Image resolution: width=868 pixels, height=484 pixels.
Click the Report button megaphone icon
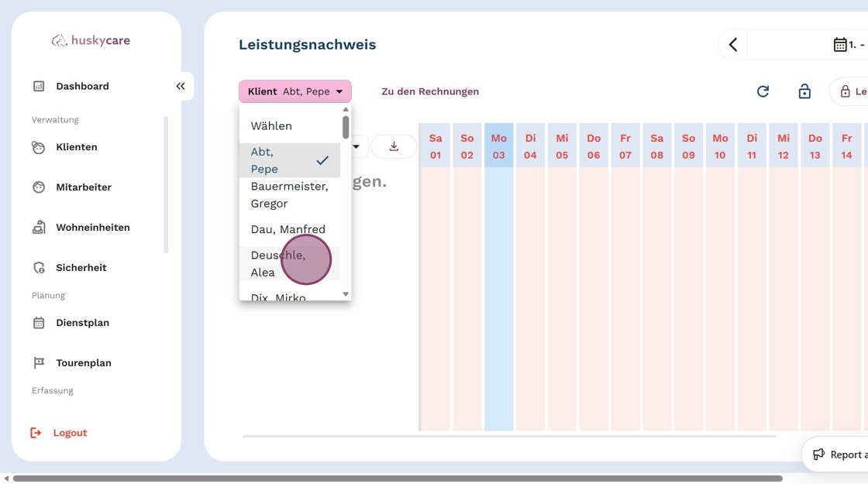point(818,455)
